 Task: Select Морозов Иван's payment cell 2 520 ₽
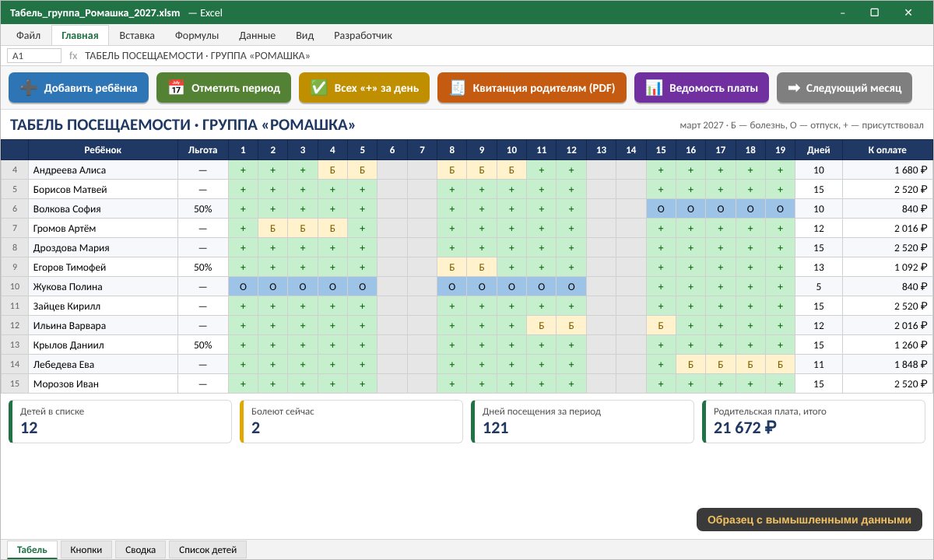coord(887,383)
